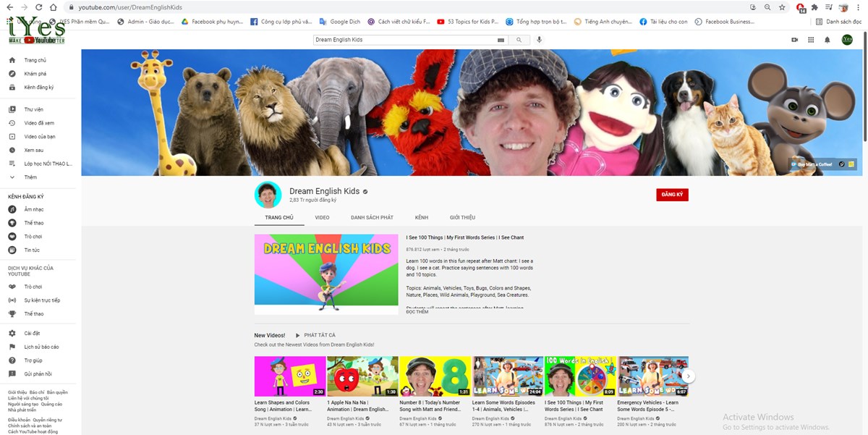Click the create video camera icon
The height and width of the screenshot is (435, 868).
(794, 40)
